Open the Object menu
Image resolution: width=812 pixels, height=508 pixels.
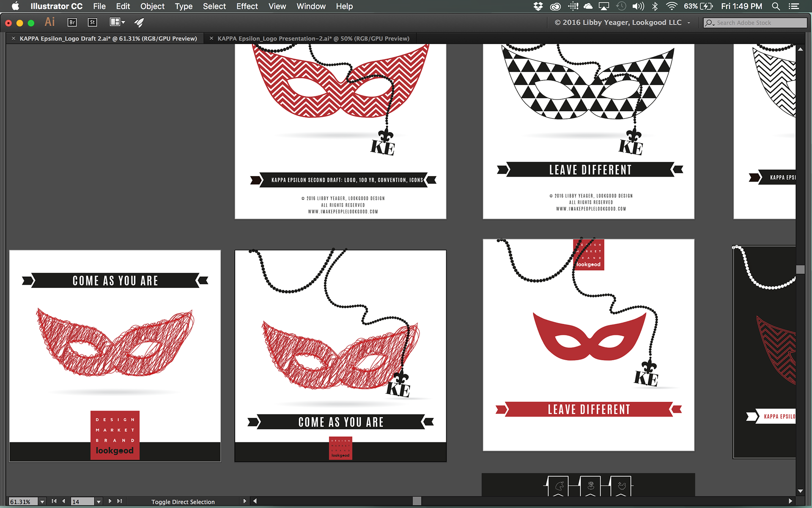(152, 6)
